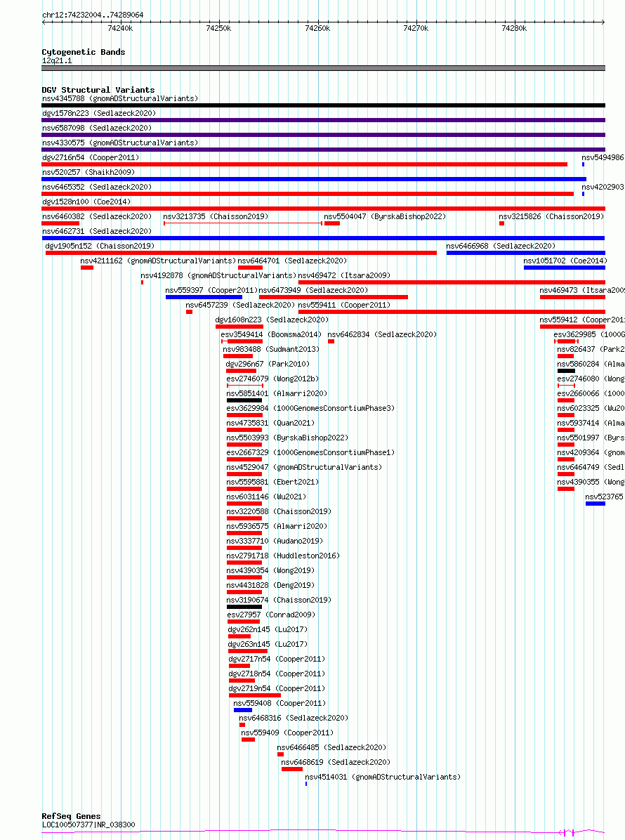Click nsv6465352 (Sedlazeck2020) label

click(x=97, y=187)
